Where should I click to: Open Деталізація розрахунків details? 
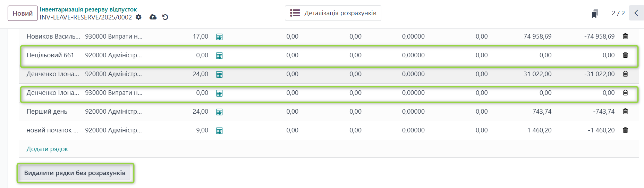tap(333, 13)
